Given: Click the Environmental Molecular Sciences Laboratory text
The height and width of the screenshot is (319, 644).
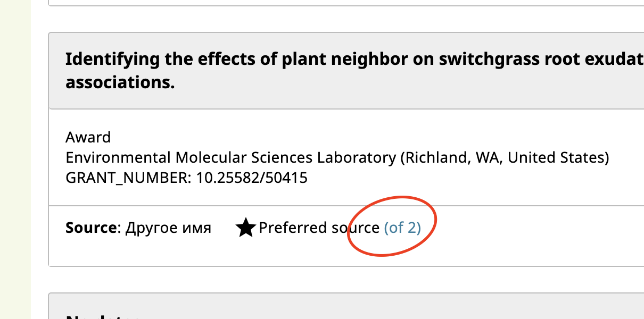Looking at the screenshot, I should (x=337, y=157).
